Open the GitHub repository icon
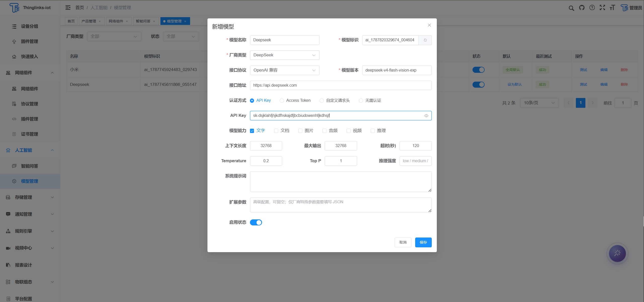The image size is (644, 302). pyautogui.click(x=582, y=8)
